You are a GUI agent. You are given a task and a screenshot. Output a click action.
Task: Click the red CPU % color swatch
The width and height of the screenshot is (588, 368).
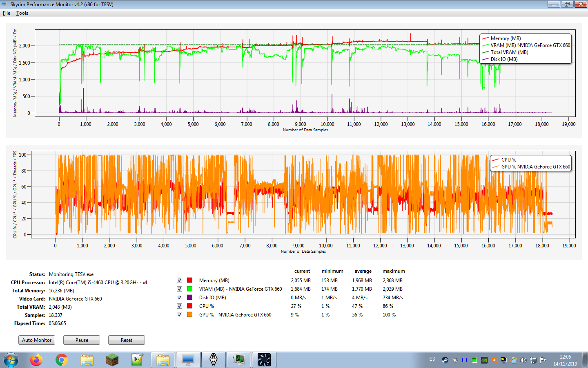(189, 306)
